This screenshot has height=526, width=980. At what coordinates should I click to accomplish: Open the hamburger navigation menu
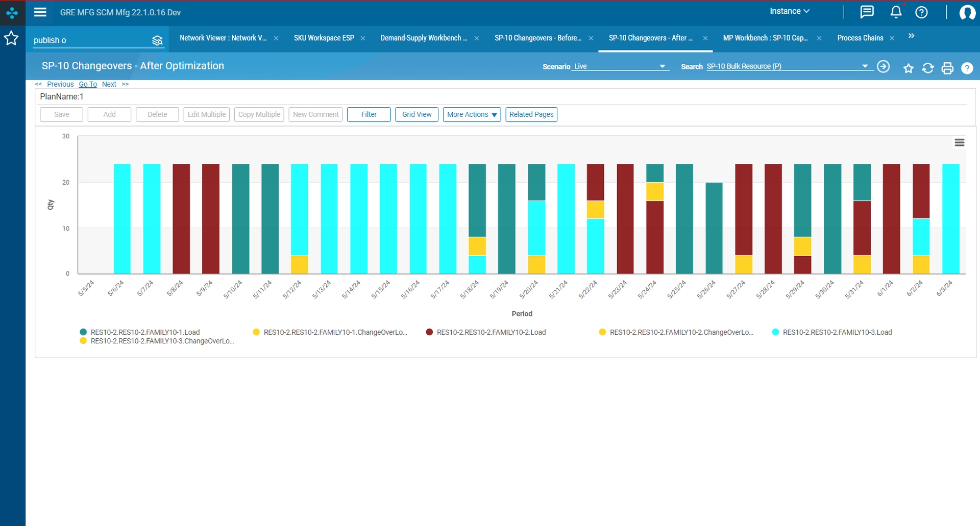click(x=40, y=12)
